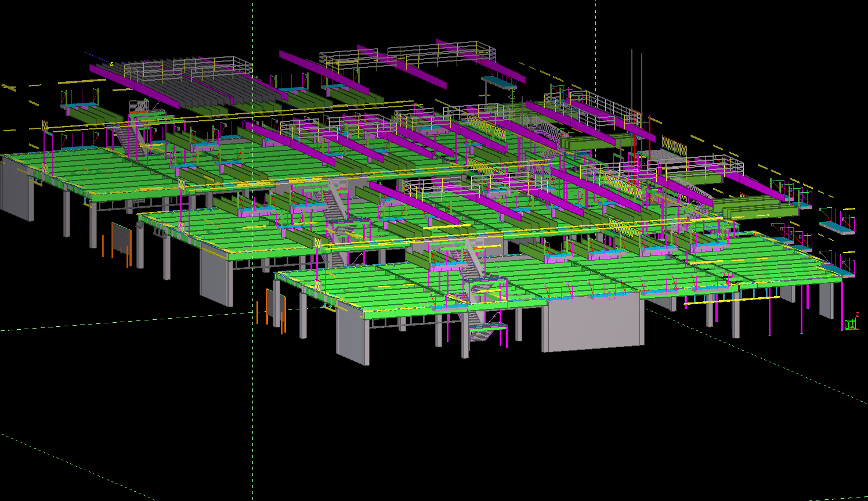The width and height of the screenshot is (868, 501).
Task: Click the XYZ coordinate axis indicator
Action: (851, 323)
